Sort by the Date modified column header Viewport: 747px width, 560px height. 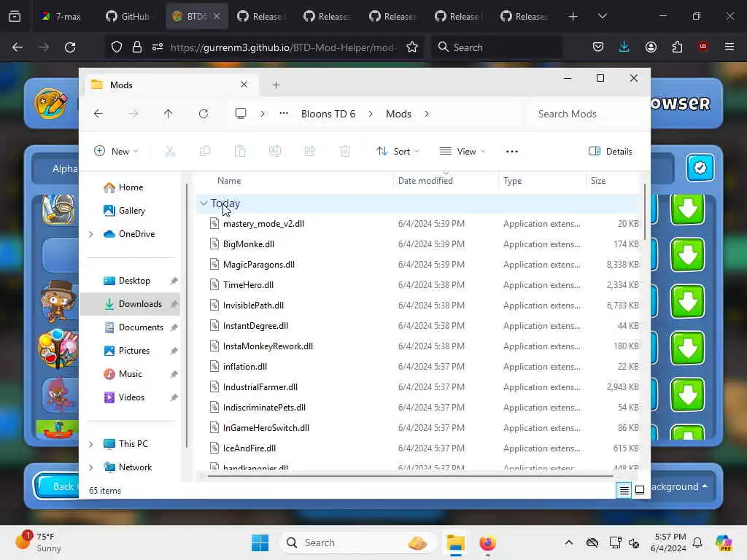click(x=425, y=181)
